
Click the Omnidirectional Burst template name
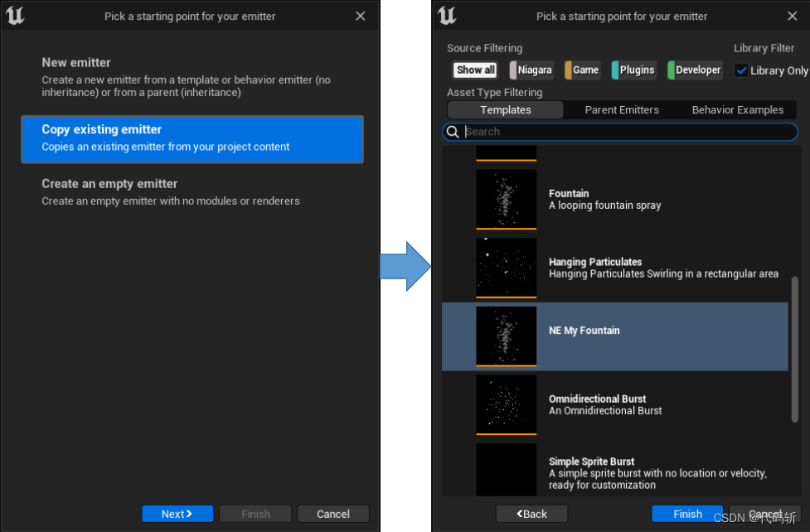click(x=597, y=399)
